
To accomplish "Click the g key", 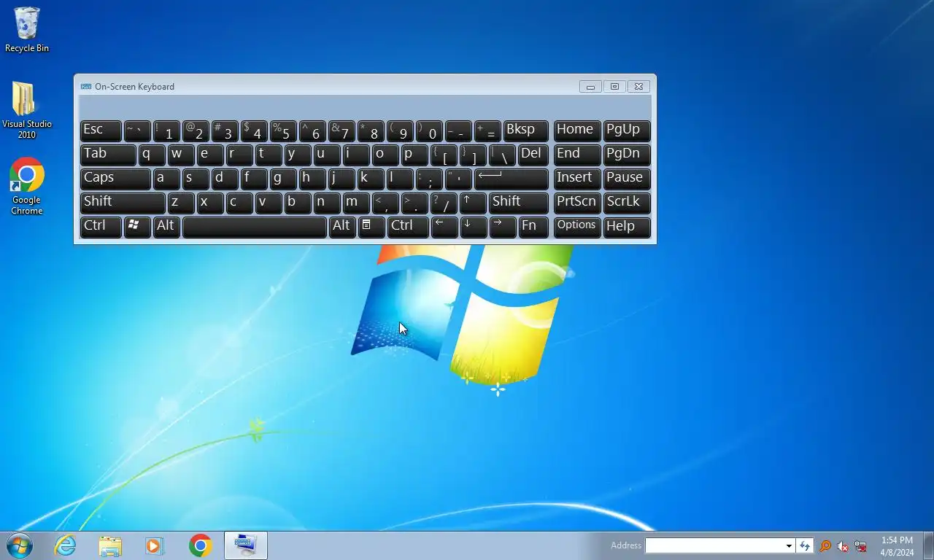I will coord(283,178).
